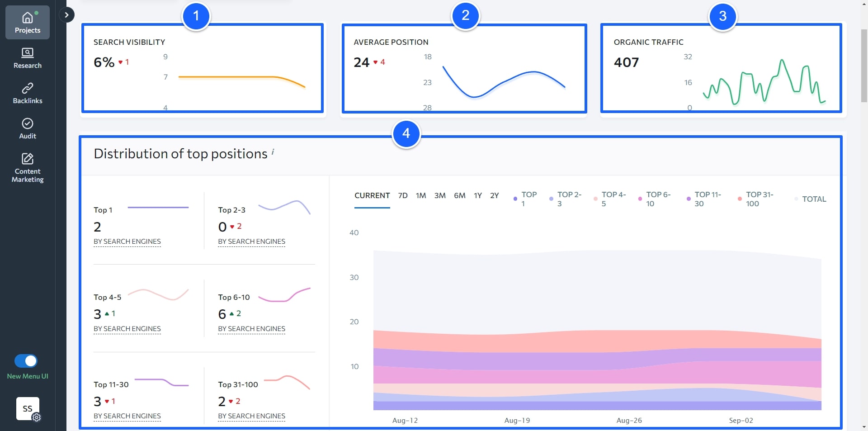The height and width of the screenshot is (431, 868).
Task: Switch chart to 3M range
Action: [440, 195]
